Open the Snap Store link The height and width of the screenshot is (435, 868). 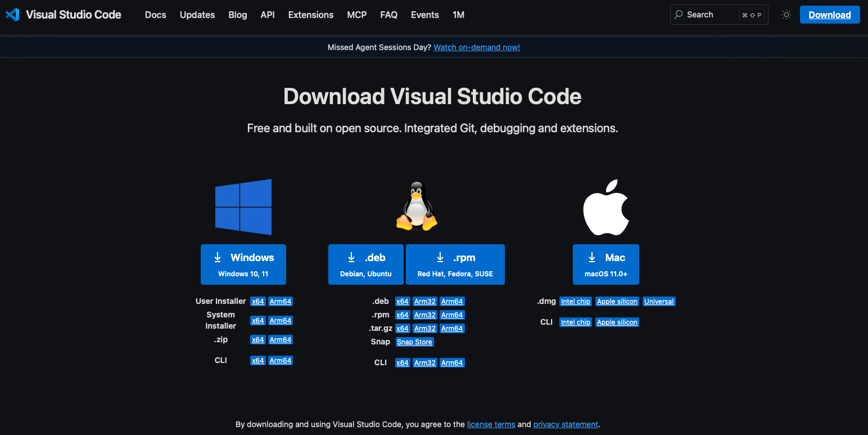tap(414, 342)
